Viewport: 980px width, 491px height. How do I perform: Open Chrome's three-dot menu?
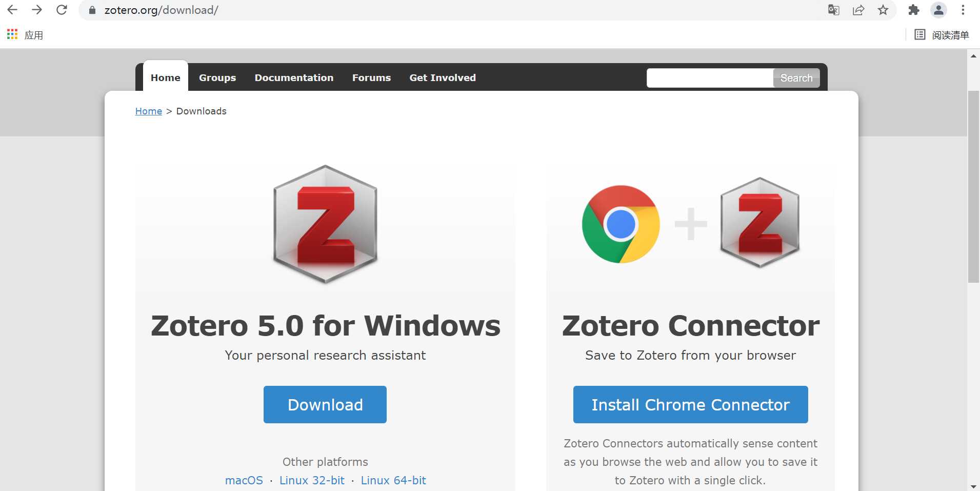963,10
